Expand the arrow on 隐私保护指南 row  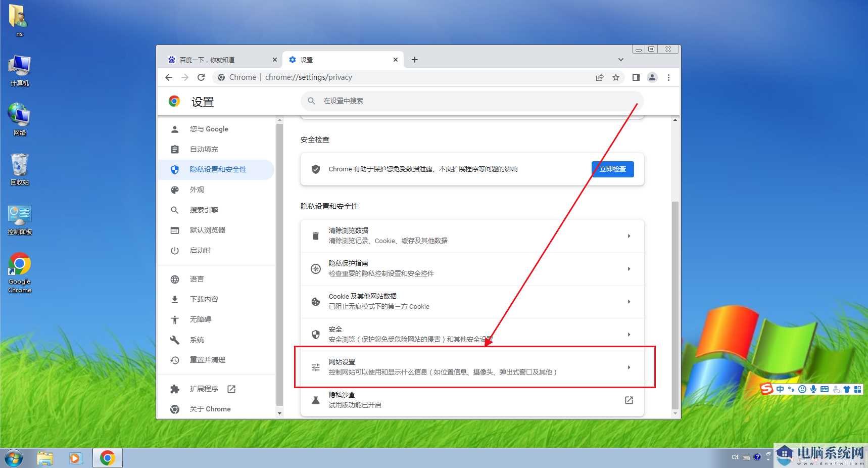pyautogui.click(x=629, y=269)
